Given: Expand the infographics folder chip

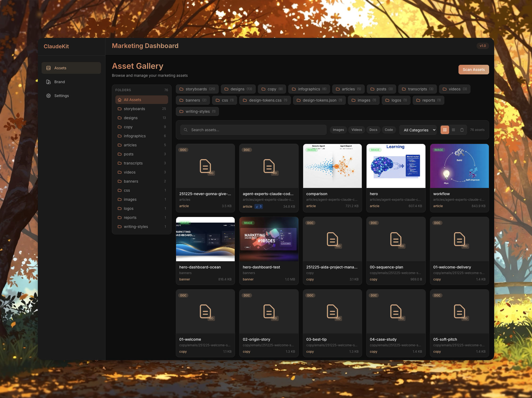Looking at the screenshot, I should [309, 89].
